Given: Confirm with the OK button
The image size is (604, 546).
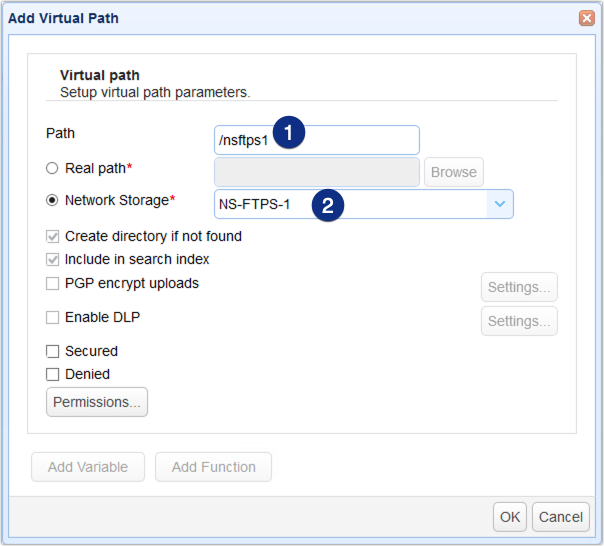Looking at the screenshot, I should pos(510,517).
